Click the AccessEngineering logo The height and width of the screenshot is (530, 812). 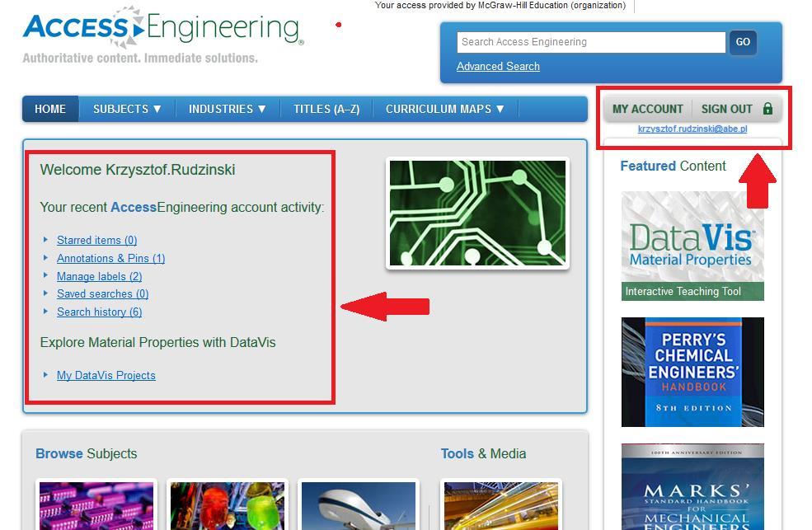tap(163, 27)
